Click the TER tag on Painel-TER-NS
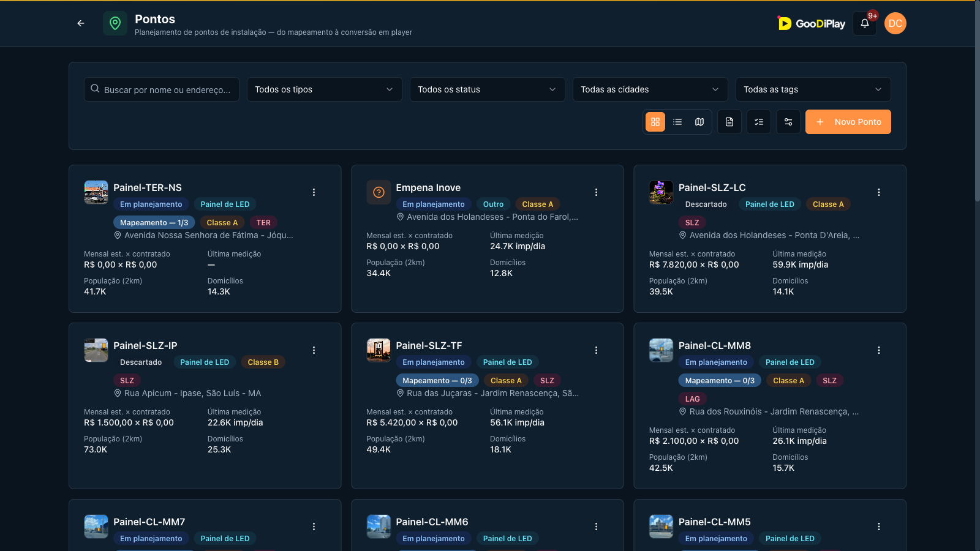980x551 pixels. pos(263,222)
